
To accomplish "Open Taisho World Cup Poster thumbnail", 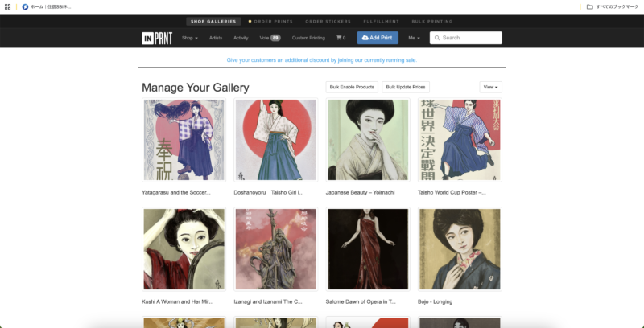I will [x=460, y=140].
